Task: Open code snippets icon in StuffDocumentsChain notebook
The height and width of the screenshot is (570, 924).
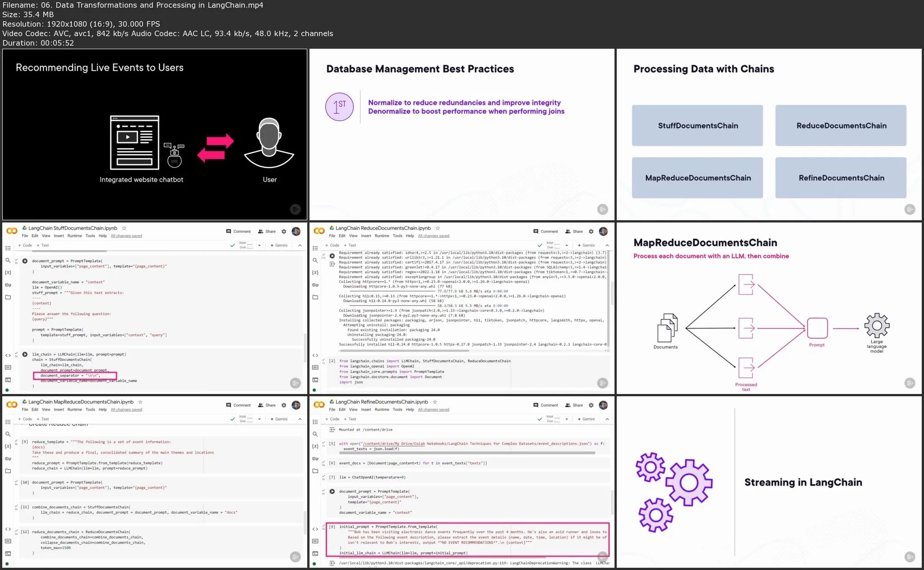Action: pyautogui.click(x=8, y=356)
